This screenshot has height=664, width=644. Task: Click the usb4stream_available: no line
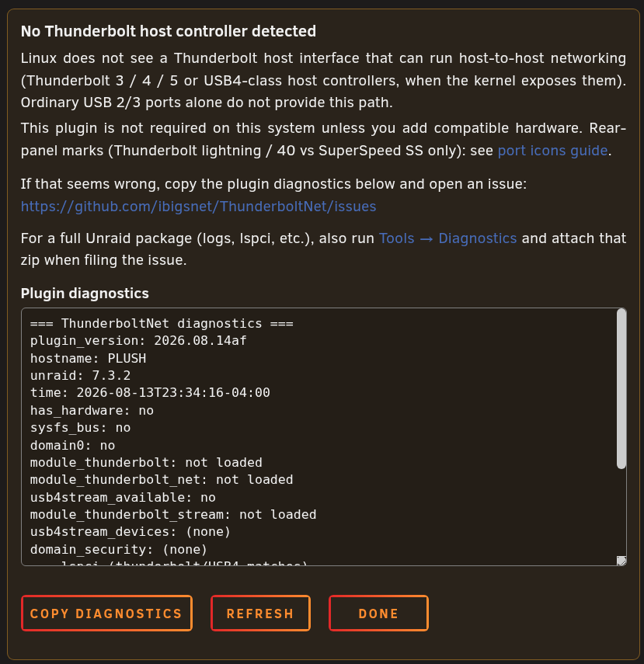coord(123,497)
